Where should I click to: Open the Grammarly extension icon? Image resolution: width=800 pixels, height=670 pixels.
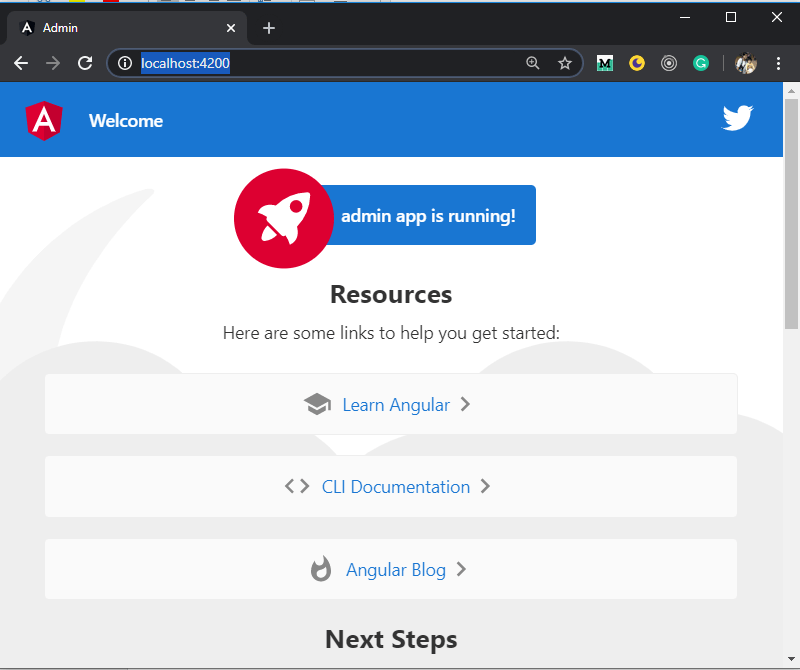click(701, 63)
